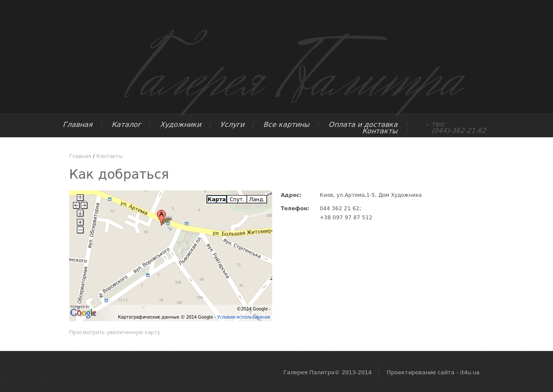Pan the map up with arrow icon
Viewport: 553px width, 392px height.
point(80,198)
